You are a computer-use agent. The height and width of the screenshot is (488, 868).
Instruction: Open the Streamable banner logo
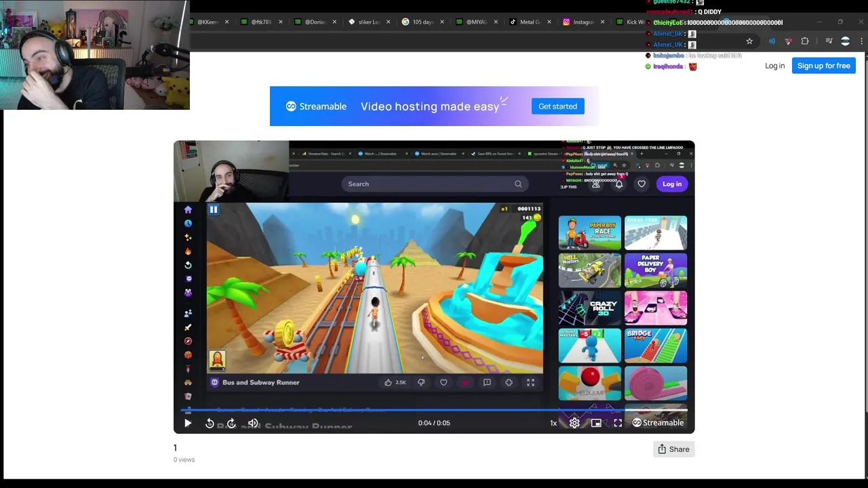[x=316, y=106]
